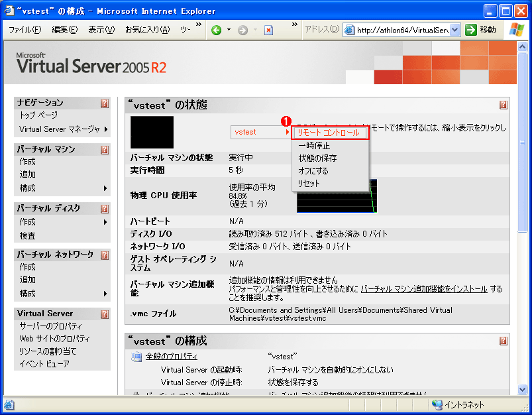Open サーバーのプロパティ link

(x=51, y=326)
